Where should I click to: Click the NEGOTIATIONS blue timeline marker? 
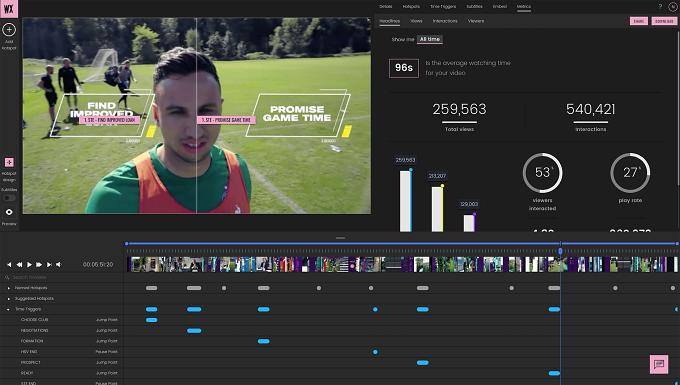pos(194,330)
